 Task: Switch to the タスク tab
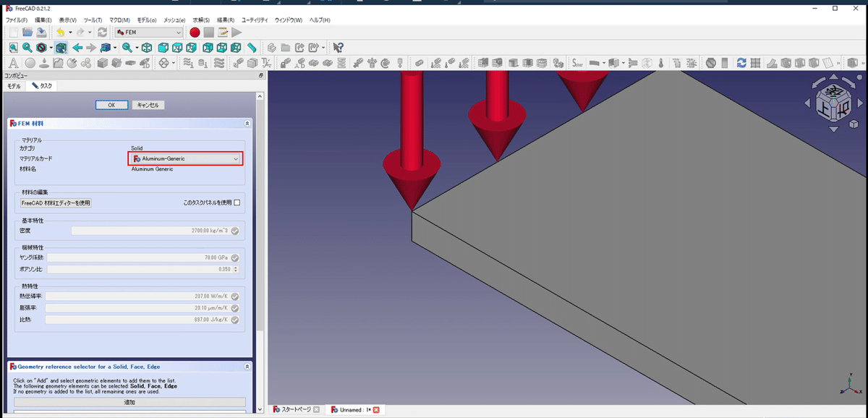point(42,86)
